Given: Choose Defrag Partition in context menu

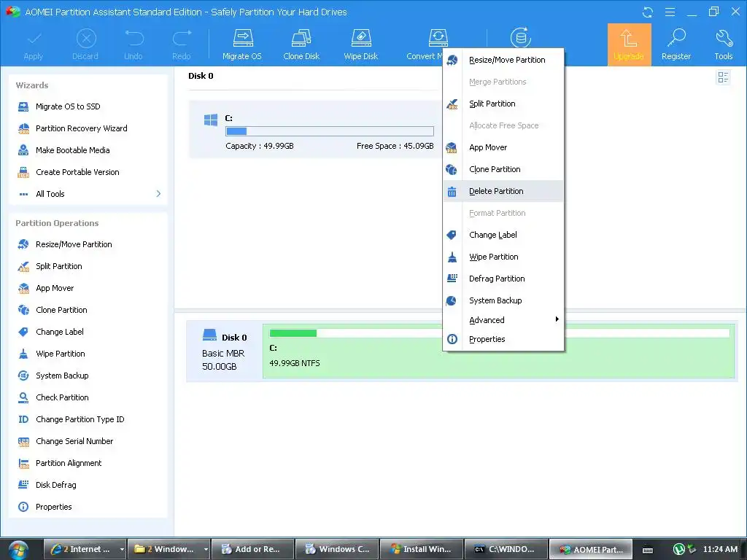Looking at the screenshot, I should 503,279.
